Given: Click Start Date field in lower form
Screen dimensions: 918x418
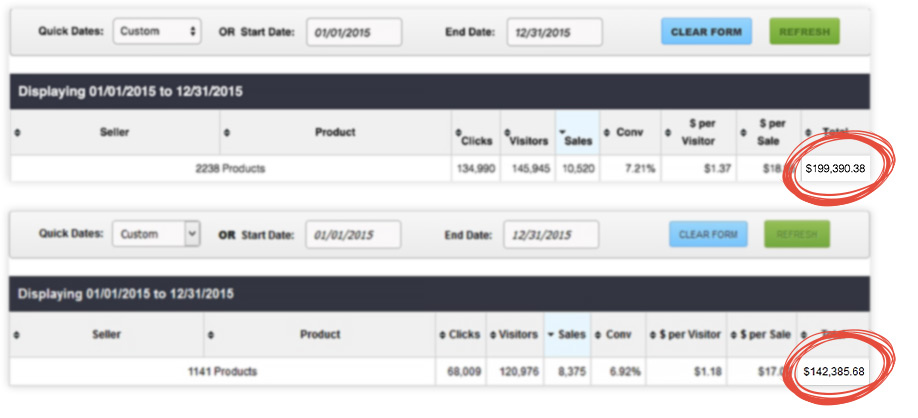Looking at the screenshot, I should pos(352,235).
